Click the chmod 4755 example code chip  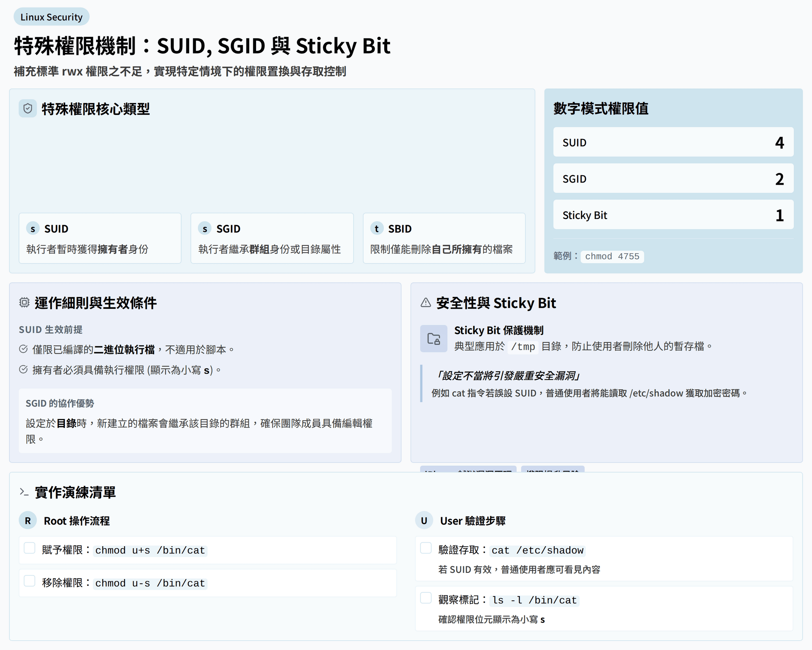click(612, 256)
